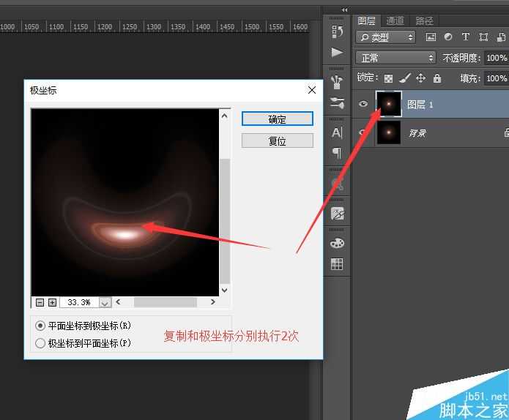Open the layer filter 类型 dropdown

386,37
